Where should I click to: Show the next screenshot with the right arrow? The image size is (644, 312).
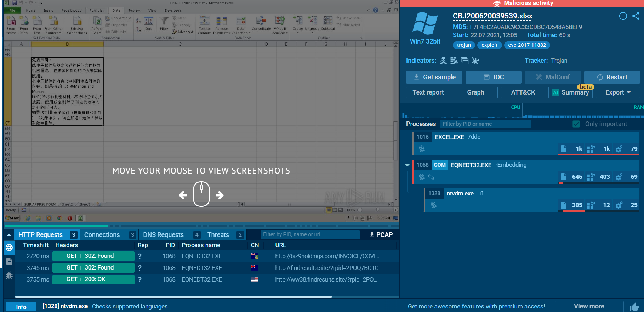[x=220, y=195]
